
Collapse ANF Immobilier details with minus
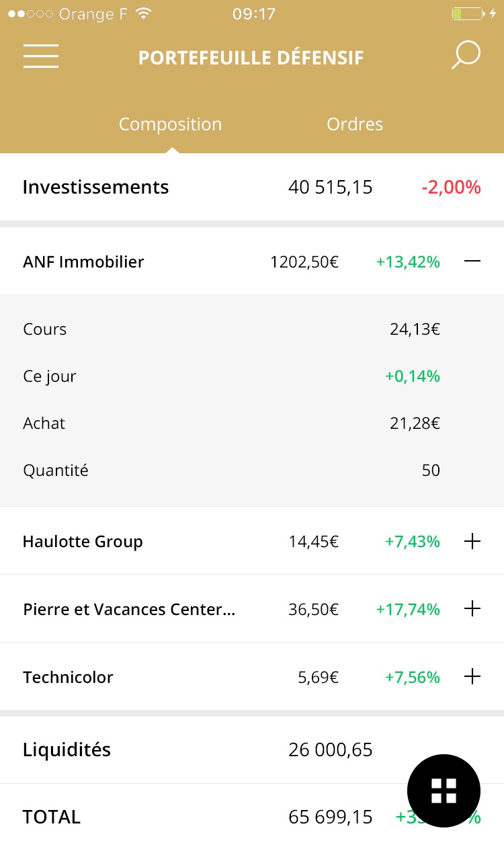click(x=472, y=261)
